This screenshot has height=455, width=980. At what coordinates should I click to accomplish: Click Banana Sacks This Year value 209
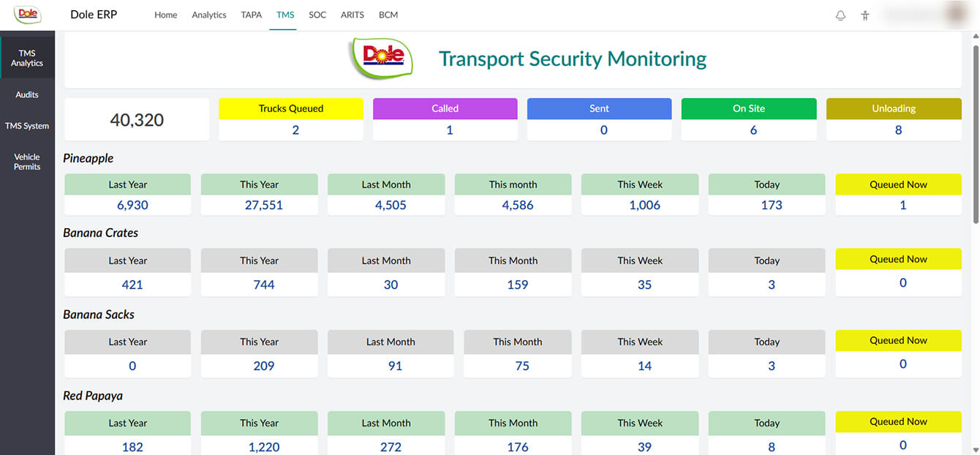(x=264, y=366)
